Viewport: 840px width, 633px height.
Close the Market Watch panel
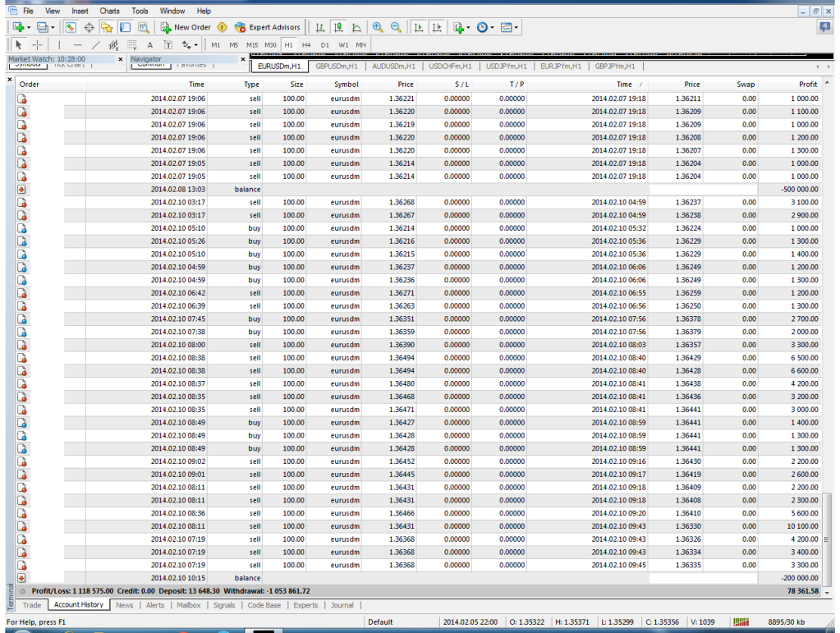121,59
